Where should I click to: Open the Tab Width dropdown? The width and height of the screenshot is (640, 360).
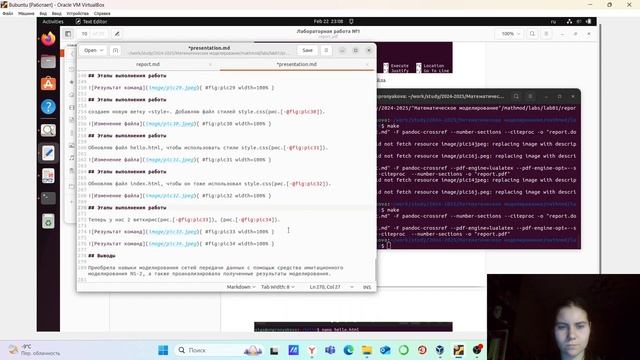(278, 287)
